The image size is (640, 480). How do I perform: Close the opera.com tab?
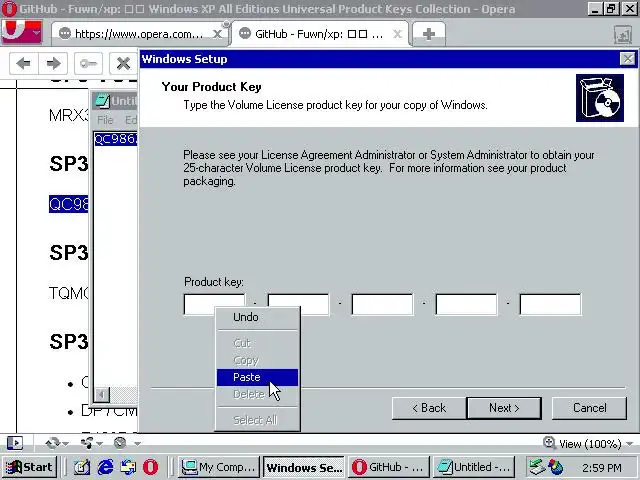(x=218, y=34)
